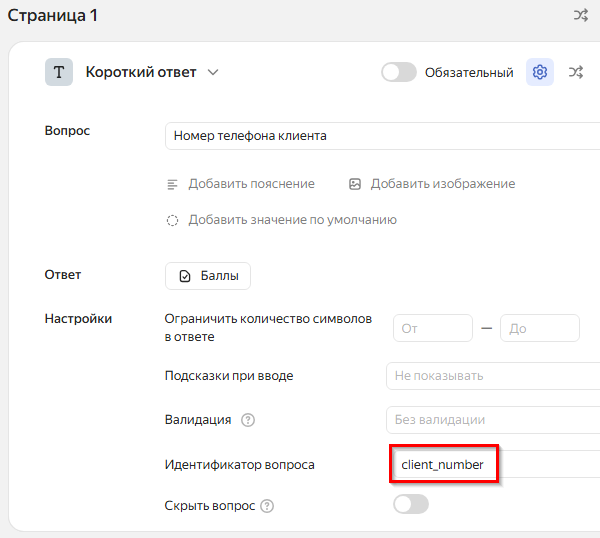Click the dashed circle default value icon
This screenshot has height=538, width=600.
coord(172,220)
